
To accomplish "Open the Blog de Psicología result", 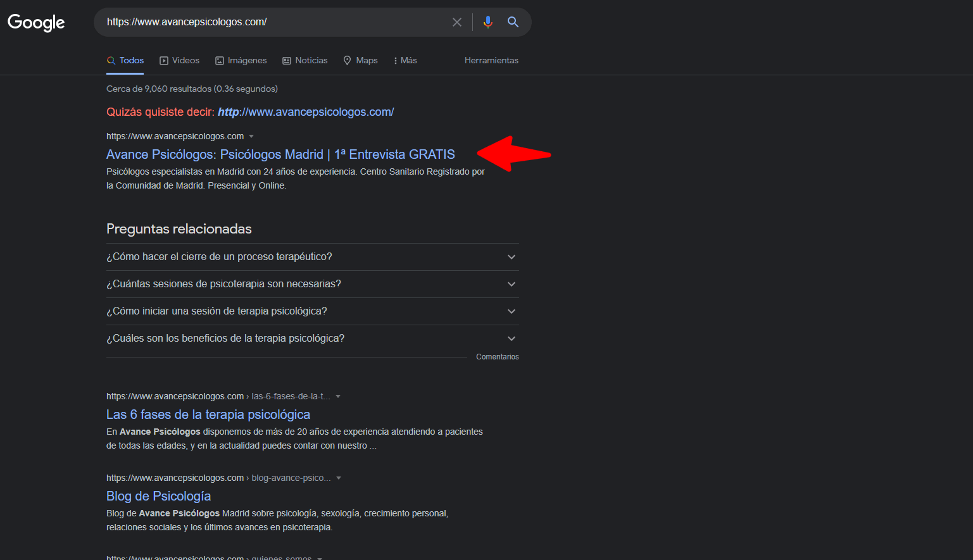I will tap(158, 496).
